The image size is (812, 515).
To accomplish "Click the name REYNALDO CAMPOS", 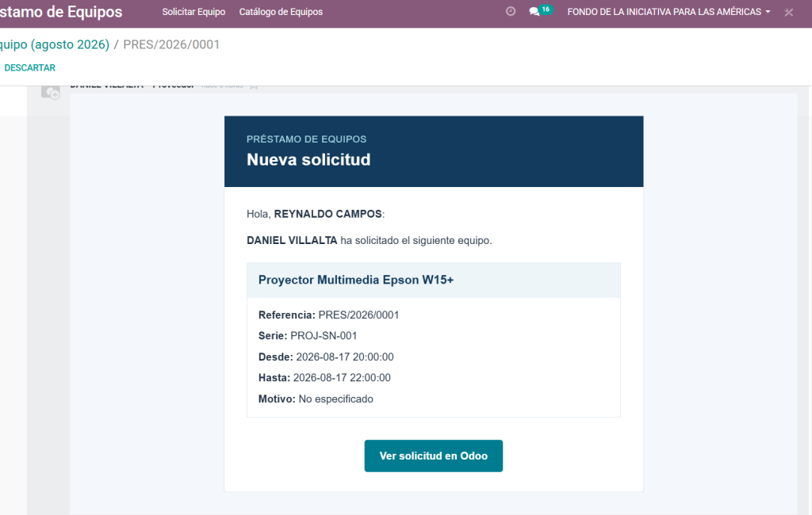I will (x=327, y=214).
